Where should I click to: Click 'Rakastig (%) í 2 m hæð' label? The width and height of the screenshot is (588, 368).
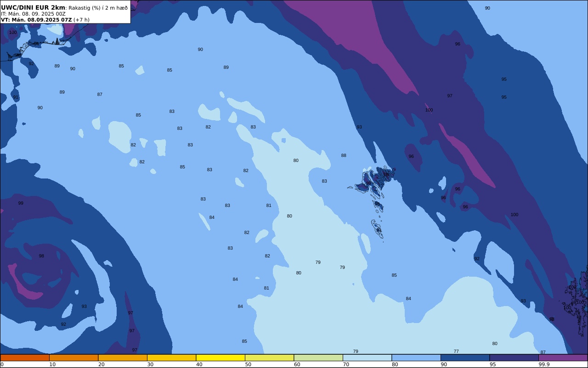coord(98,8)
